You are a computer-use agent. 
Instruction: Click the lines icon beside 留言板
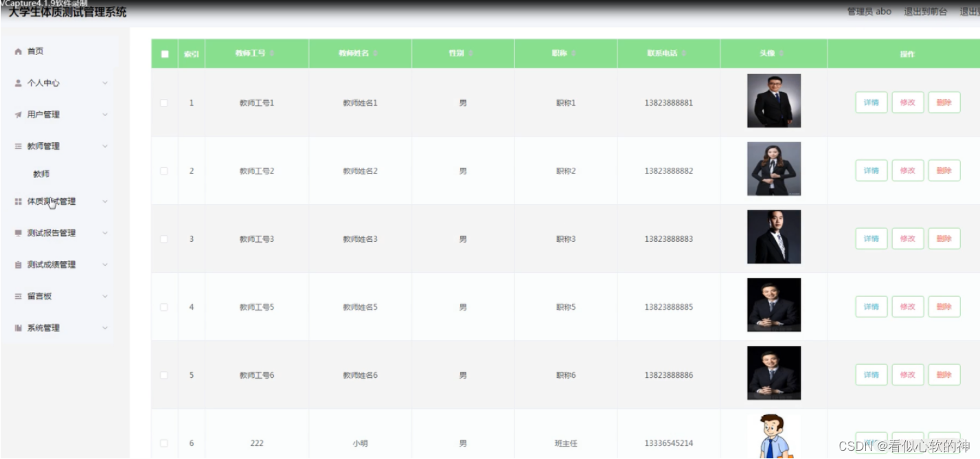pos(19,296)
